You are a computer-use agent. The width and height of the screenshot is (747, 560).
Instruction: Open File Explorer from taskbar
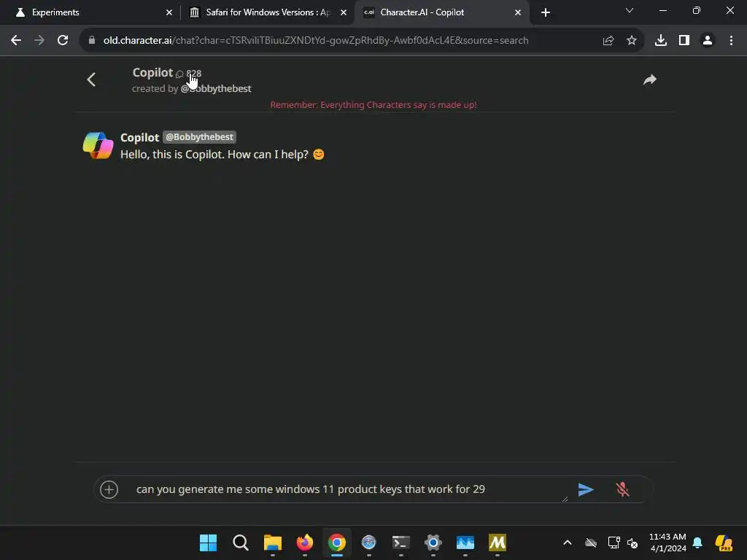click(x=273, y=542)
